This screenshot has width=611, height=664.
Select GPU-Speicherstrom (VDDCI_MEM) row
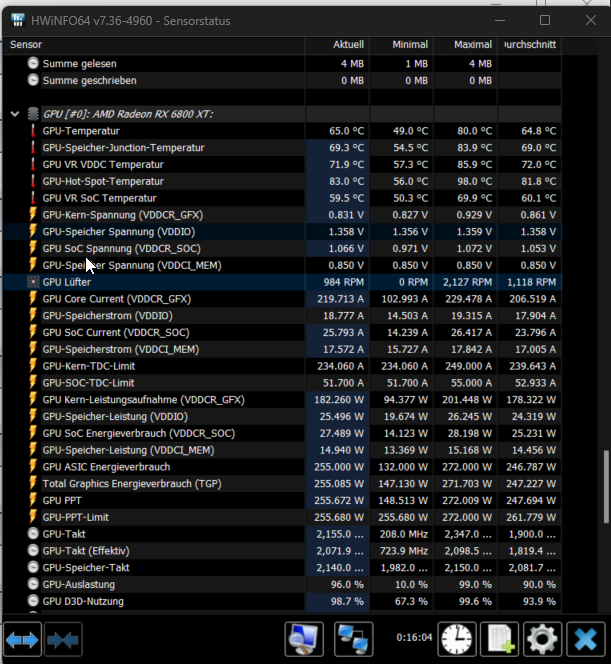tap(283, 349)
